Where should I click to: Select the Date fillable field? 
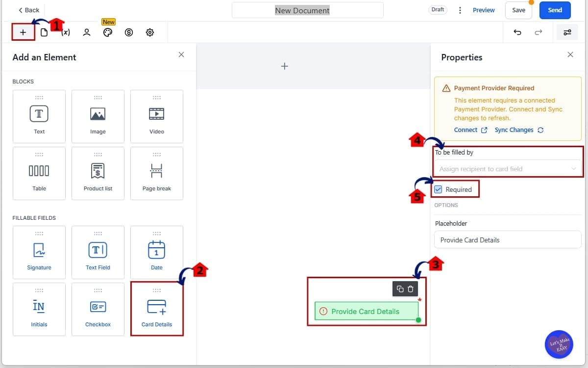(x=157, y=252)
